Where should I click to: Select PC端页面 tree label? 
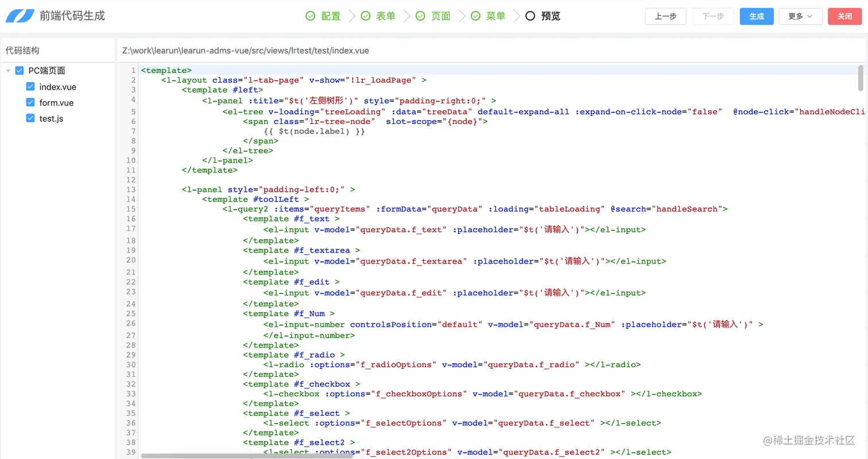[x=46, y=71]
